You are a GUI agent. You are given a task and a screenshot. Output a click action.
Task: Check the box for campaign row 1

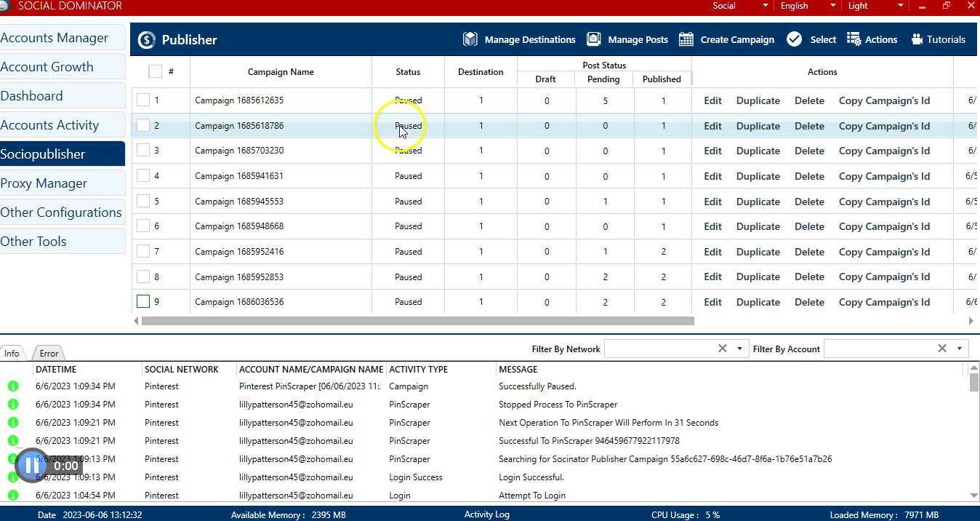pyautogui.click(x=143, y=100)
